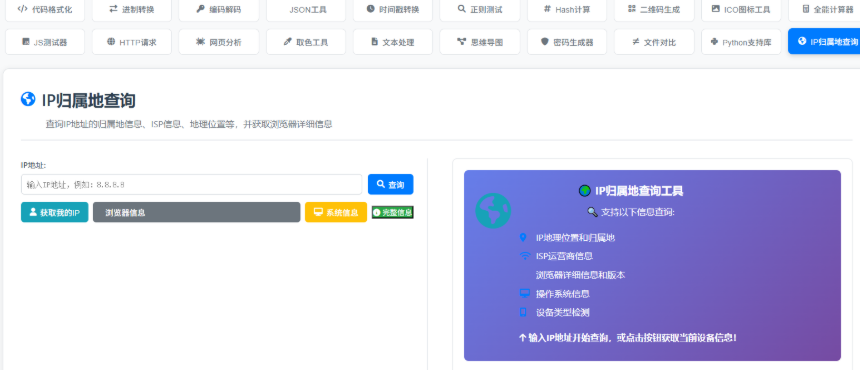Click the wifi icon beside ISP运营商信息

coord(525,256)
